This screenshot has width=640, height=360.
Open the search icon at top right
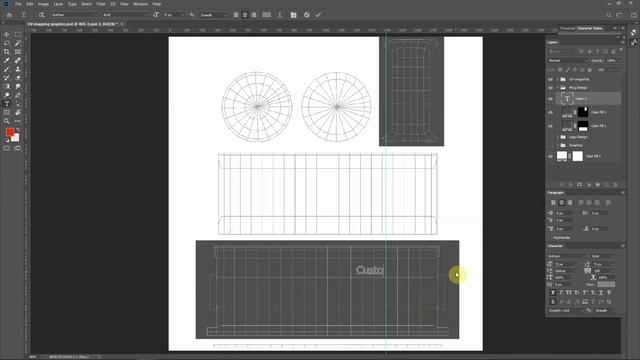[x=609, y=15]
